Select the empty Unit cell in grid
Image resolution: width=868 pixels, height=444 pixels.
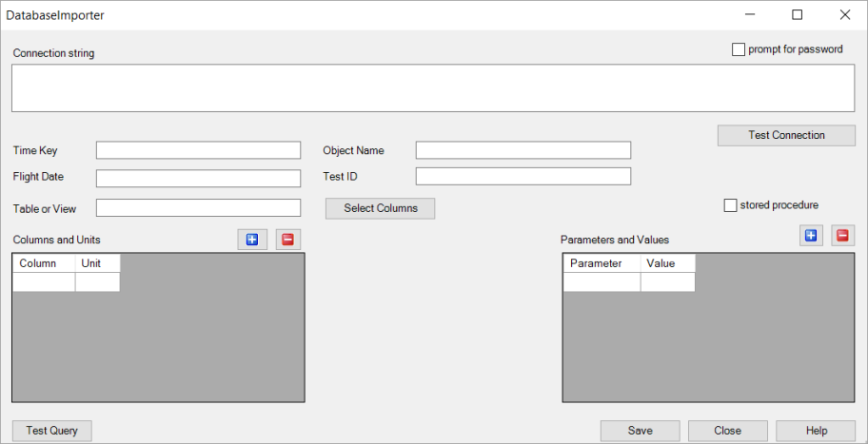tap(97, 282)
